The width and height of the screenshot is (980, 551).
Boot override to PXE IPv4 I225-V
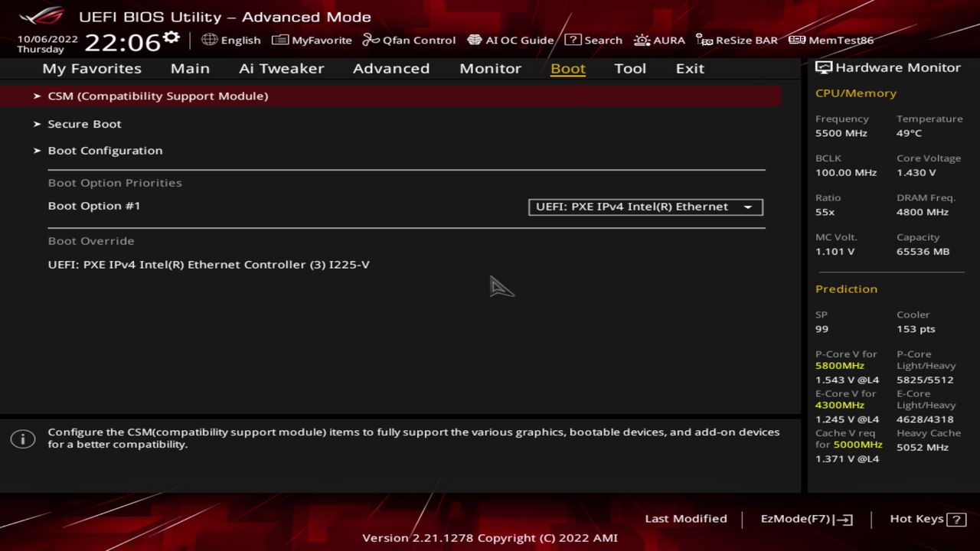pos(208,265)
